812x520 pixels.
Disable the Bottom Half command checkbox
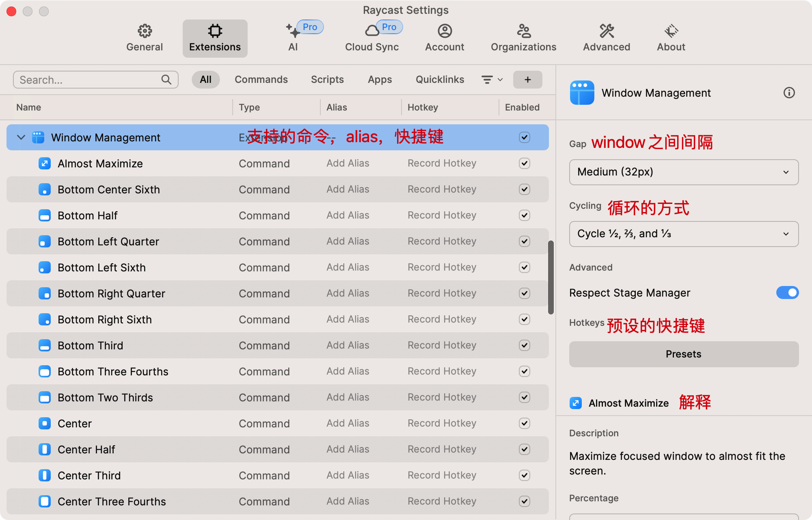[x=524, y=215]
